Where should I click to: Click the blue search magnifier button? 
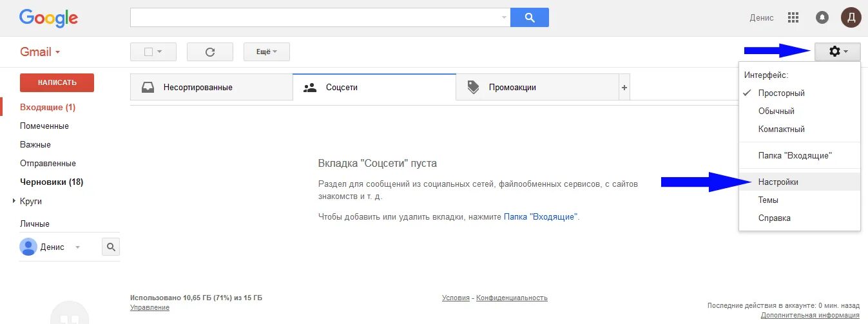point(529,17)
